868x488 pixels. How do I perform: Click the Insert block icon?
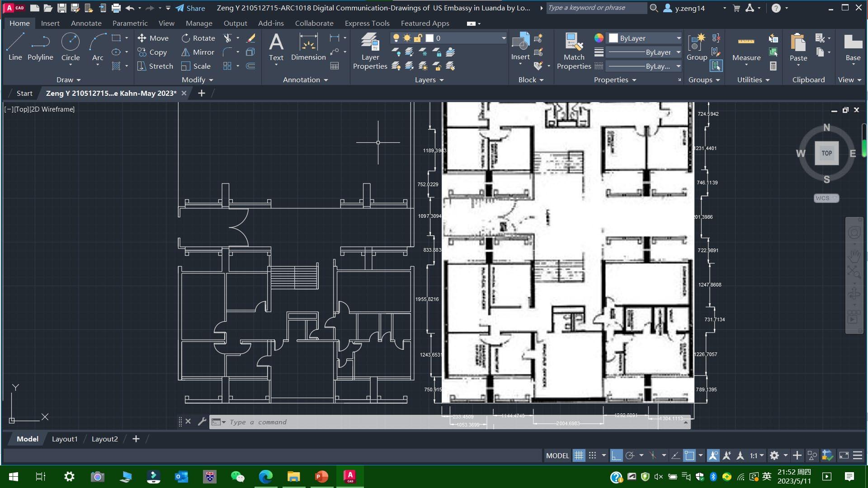point(520,47)
